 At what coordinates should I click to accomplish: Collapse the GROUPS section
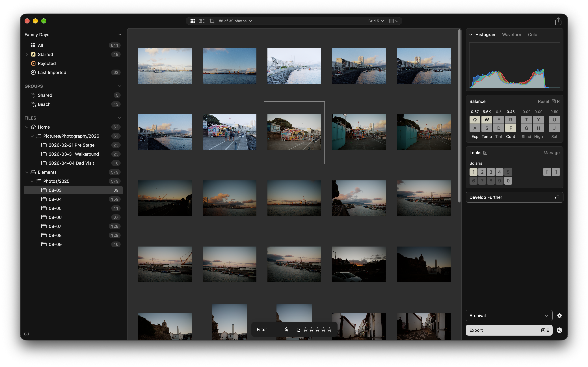tap(119, 86)
